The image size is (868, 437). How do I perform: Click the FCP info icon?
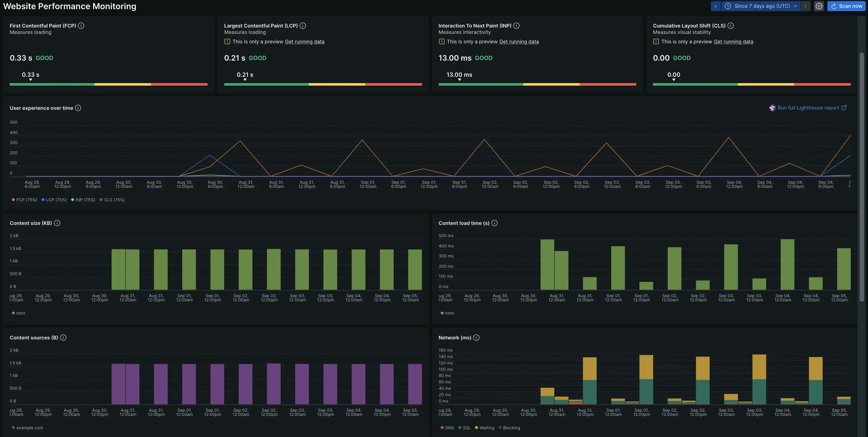click(81, 26)
